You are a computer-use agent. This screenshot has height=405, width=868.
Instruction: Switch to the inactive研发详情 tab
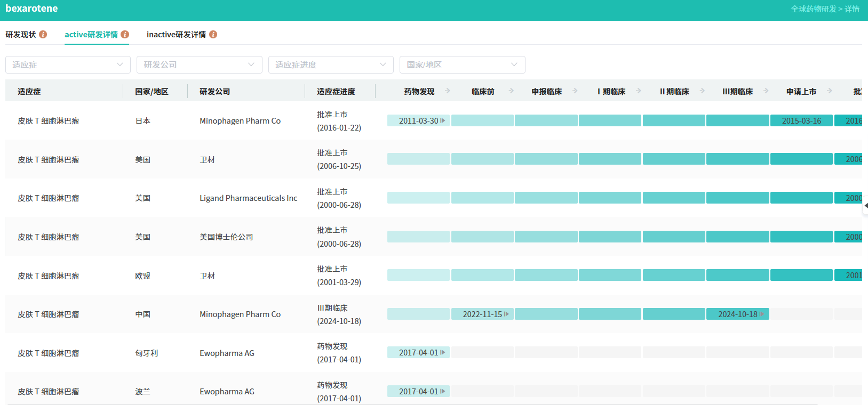point(176,35)
